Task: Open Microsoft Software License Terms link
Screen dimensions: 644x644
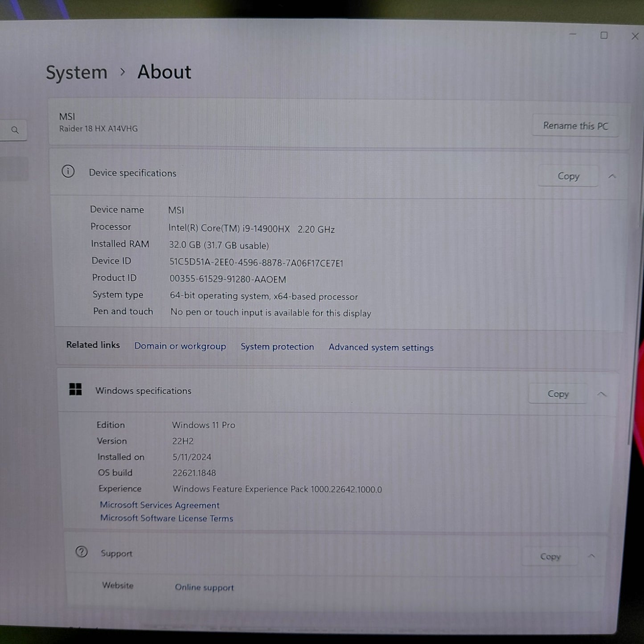Action: point(167,518)
